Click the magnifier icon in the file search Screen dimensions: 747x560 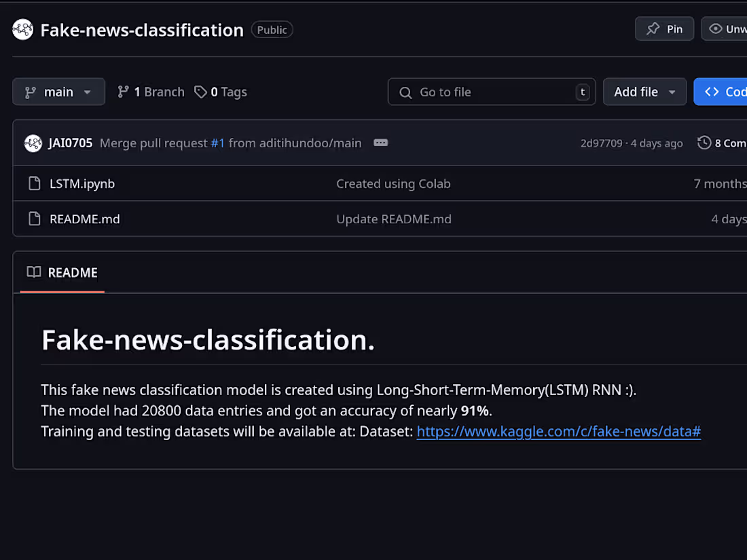click(405, 92)
